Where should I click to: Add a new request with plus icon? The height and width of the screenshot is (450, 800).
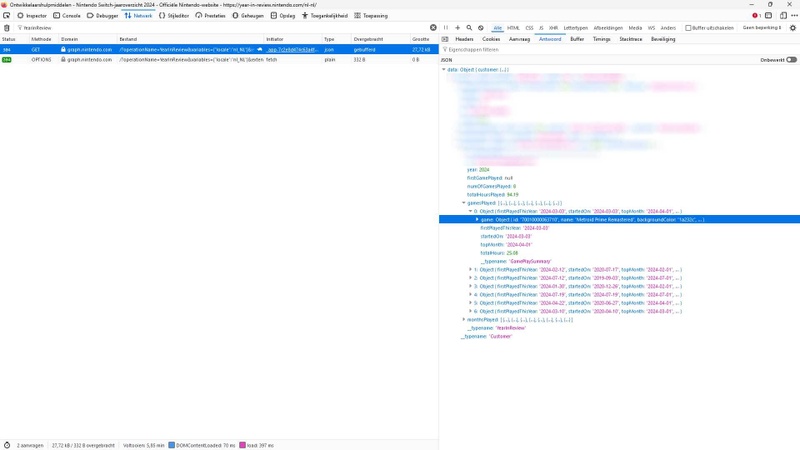pos(458,28)
